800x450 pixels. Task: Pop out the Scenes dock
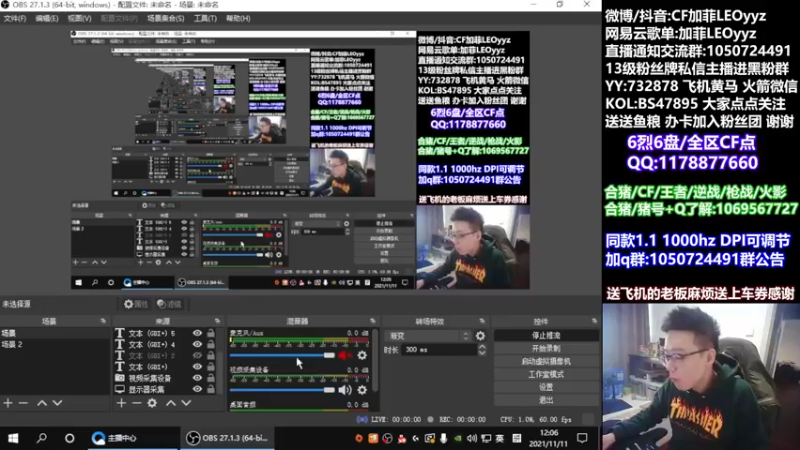click(x=103, y=321)
